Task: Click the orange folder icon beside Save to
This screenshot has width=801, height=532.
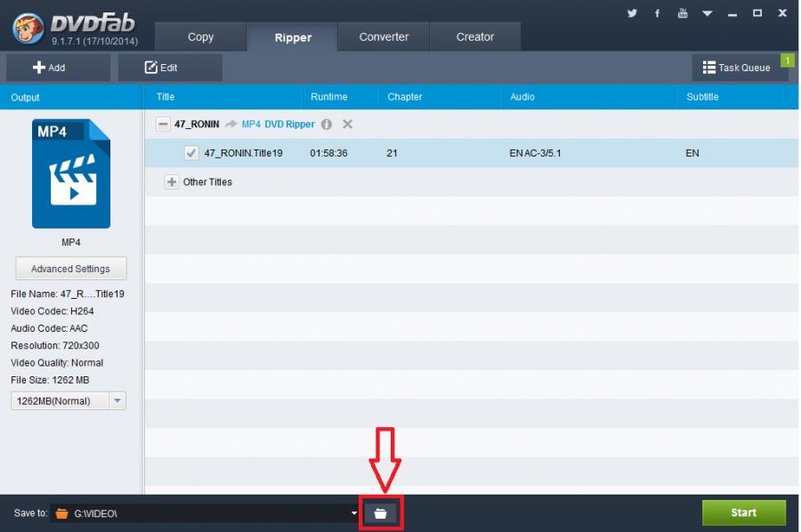Action: point(61,513)
